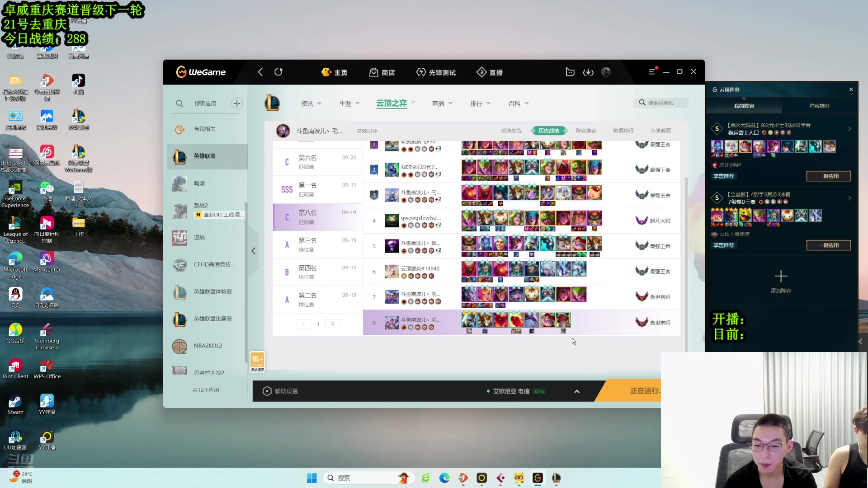The height and width of the screenshot is (488, 868).
Task: Click 添加阵容 plus icon
Action: tap(781, 276)
